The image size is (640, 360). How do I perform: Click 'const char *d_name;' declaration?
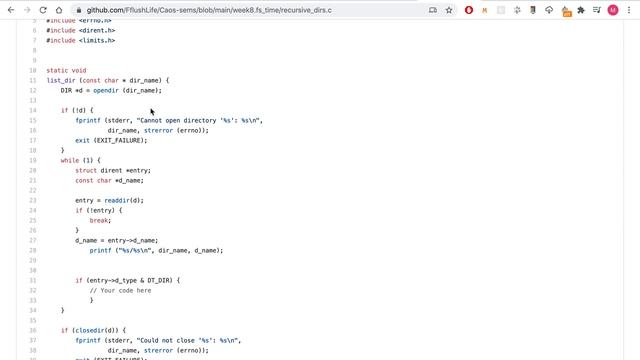pyautogui.click(x=109, y=180)
